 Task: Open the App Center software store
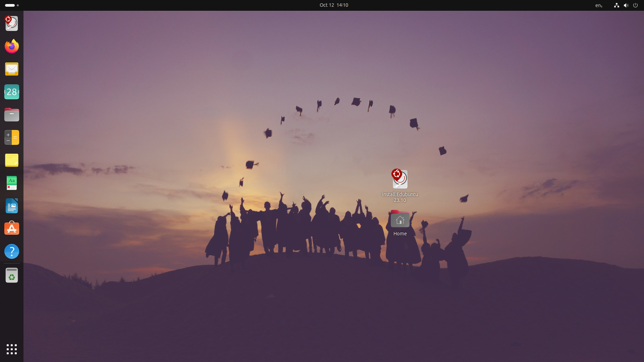click(x=12, y=229)
